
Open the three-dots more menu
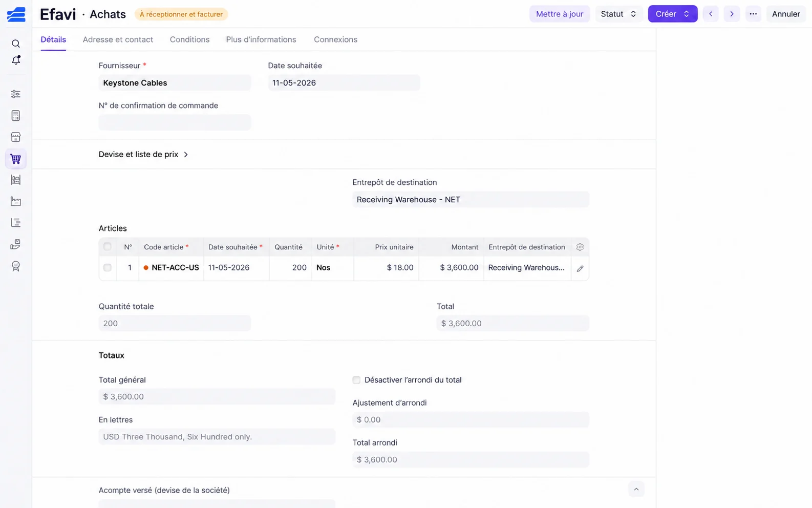click(753, 14)
